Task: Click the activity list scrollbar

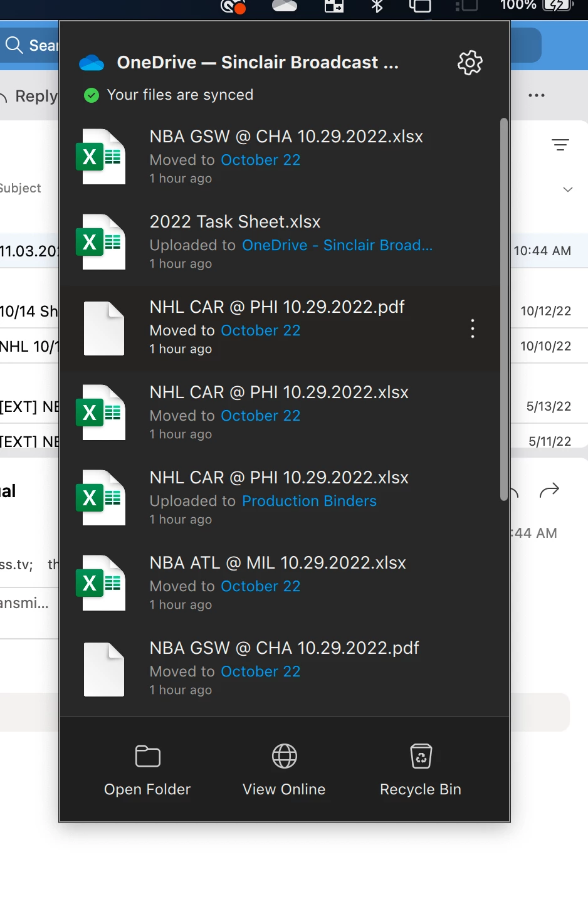Action: [503, 310]
